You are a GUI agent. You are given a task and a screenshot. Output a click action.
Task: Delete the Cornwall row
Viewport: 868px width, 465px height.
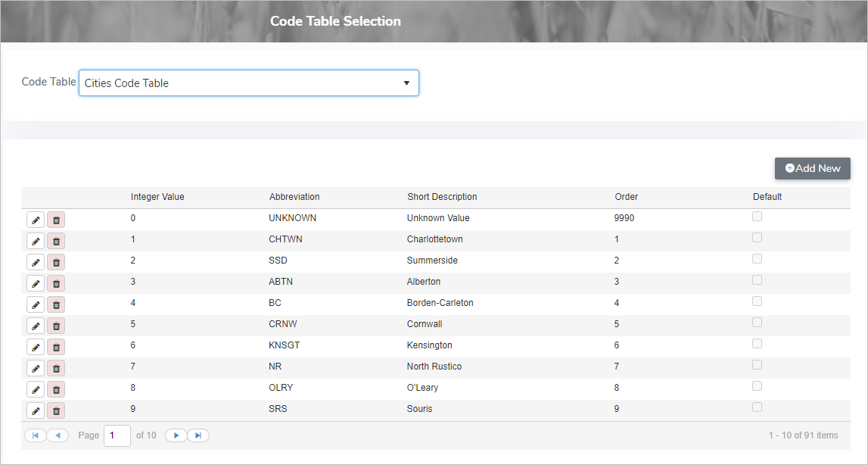click(56, 326)
